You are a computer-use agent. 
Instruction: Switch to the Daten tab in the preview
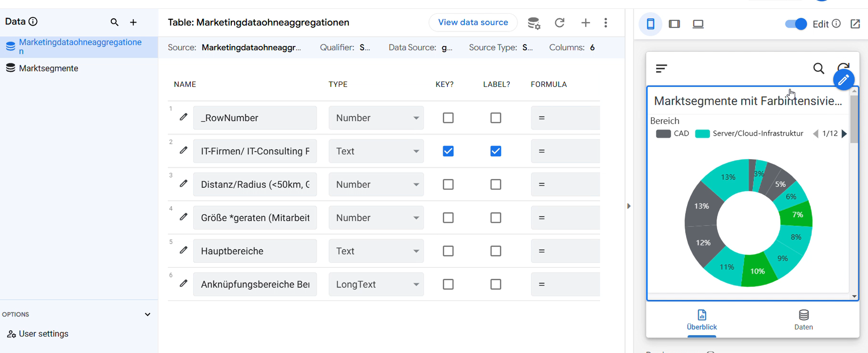(804, 320)
